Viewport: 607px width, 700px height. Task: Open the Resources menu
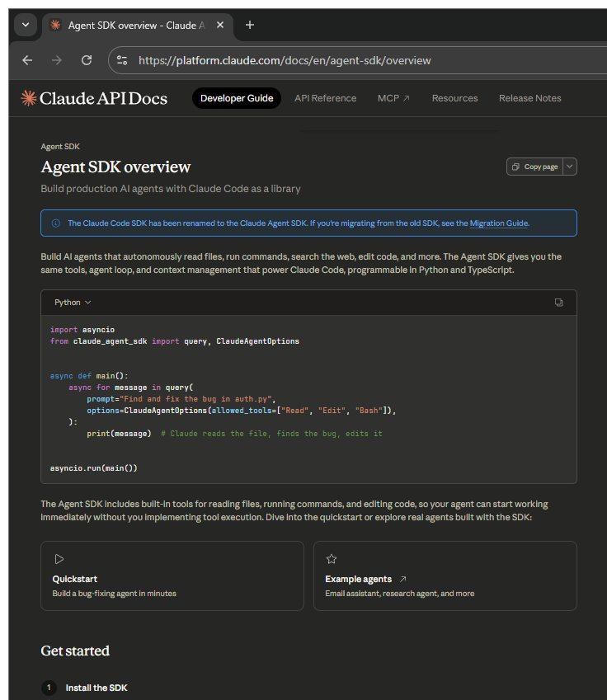point(454,98)
